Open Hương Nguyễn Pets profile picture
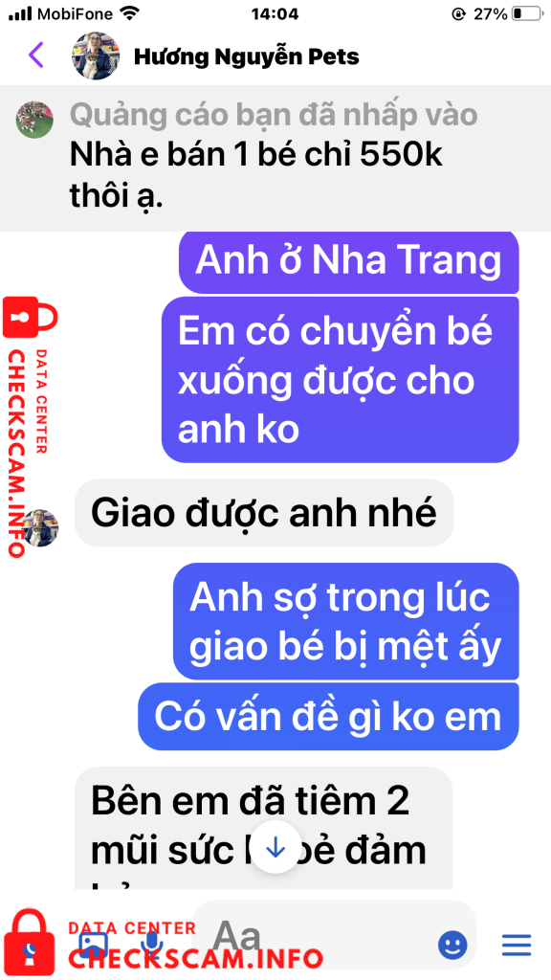Screen dimensions: 551x980 (x=96, y=56)
